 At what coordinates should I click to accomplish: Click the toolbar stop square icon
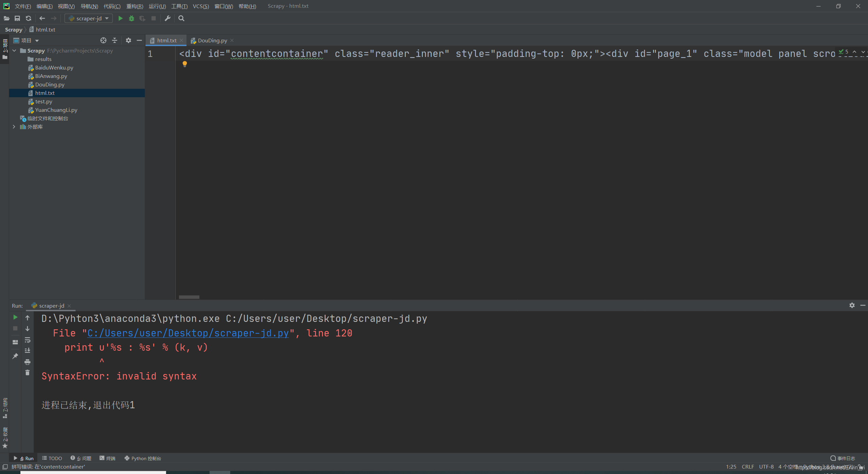coord(154,18)
